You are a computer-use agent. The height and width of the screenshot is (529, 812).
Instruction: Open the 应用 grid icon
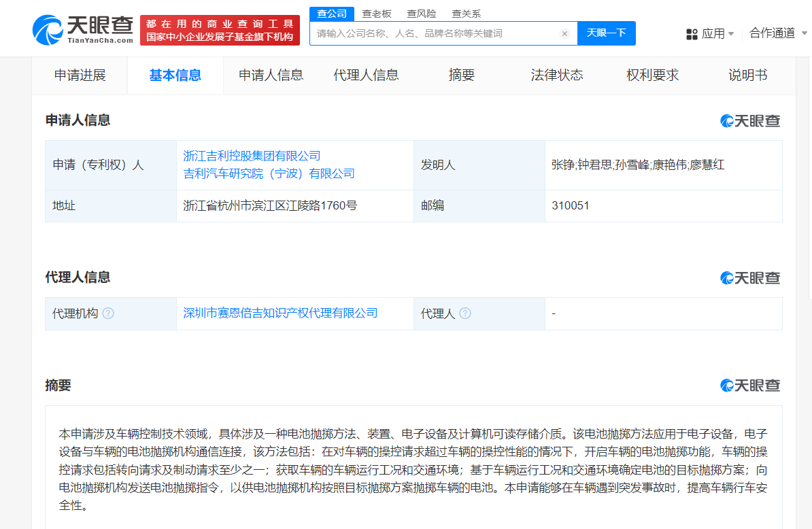pos(692,34)
